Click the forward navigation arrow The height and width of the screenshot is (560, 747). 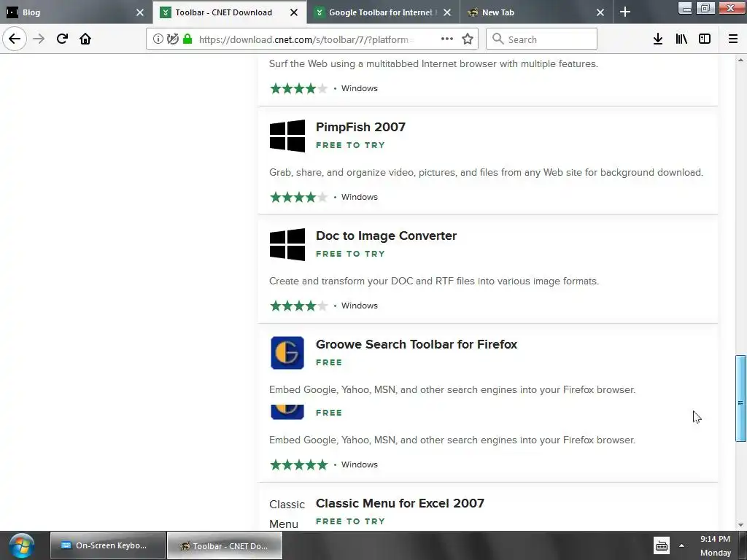39,39
